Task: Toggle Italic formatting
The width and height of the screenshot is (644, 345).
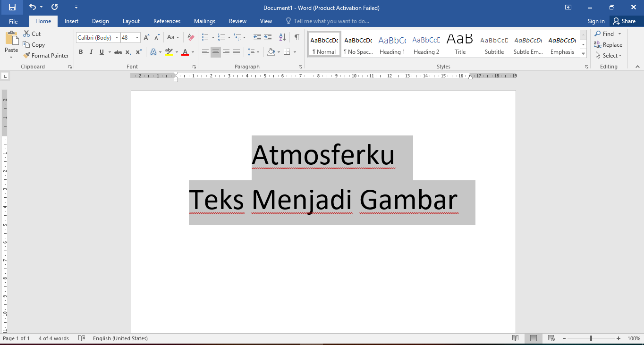Action: coord(91,52)
